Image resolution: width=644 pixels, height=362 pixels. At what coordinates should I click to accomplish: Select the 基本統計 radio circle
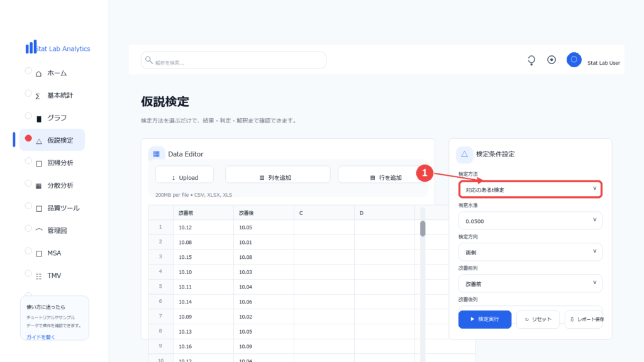tap(28, 93)
